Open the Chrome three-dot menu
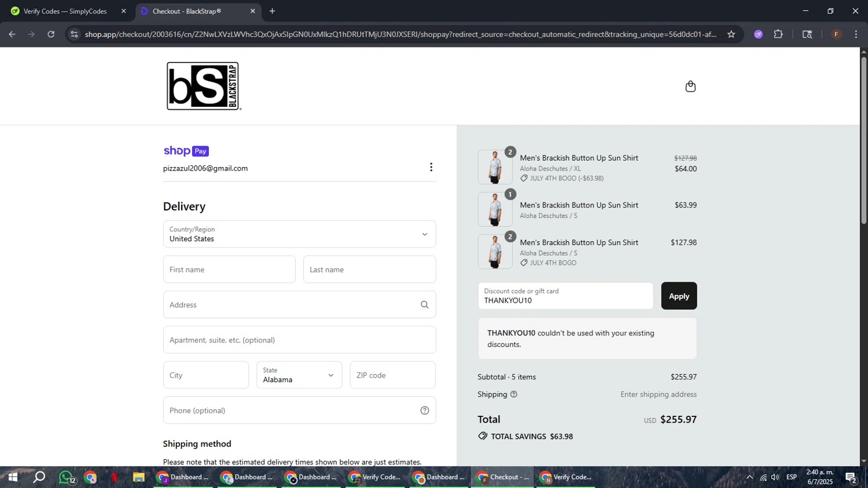This screenshot has height=488, width=868. tap(856, 34)
